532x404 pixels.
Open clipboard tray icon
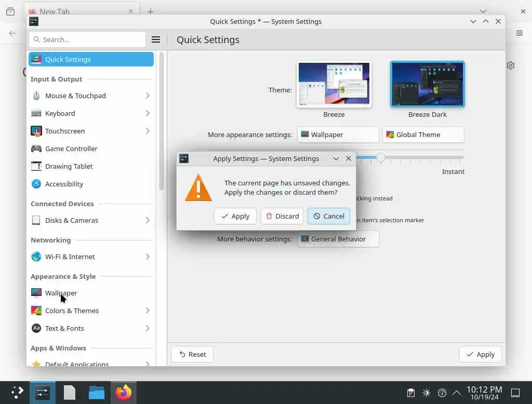[411, 393]
